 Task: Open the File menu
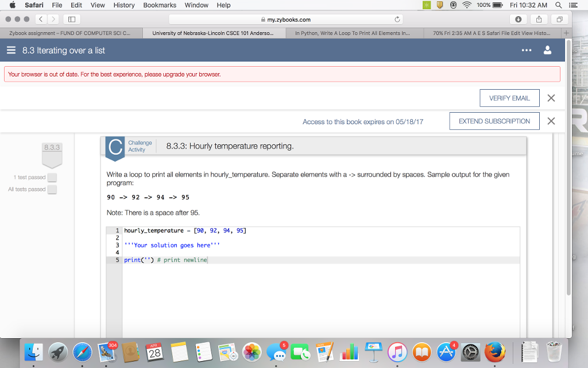pos(57,5)
